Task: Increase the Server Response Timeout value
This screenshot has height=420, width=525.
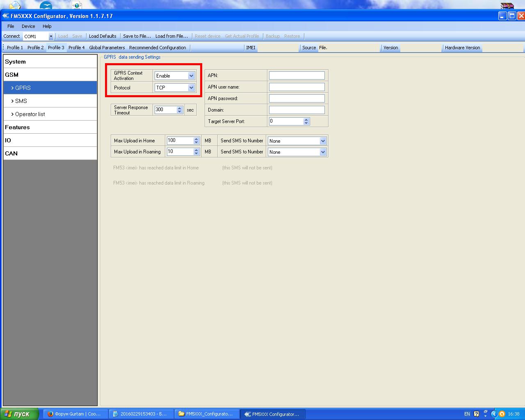Action: pos(180,108)
